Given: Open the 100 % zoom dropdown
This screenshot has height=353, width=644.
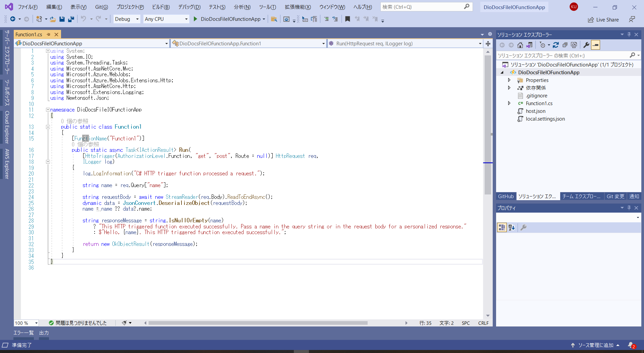Looking at the screenshot, I should click(26, 323).
